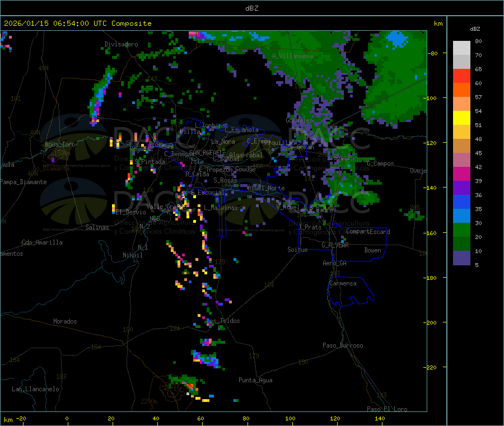This screenshot has height=426, width=504.
Task: Select the yellow 54 dBZ legend color
Action: (461, 118)
